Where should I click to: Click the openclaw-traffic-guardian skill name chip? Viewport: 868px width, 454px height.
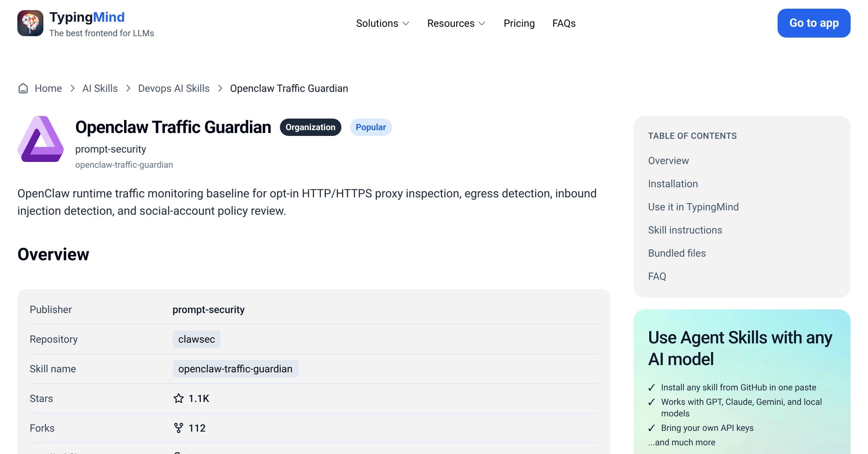click(235, 369)
